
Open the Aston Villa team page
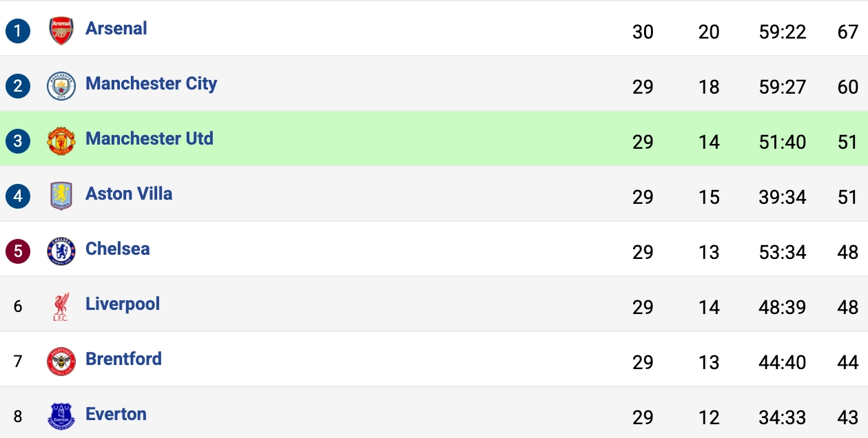click(x=129, y=194)
